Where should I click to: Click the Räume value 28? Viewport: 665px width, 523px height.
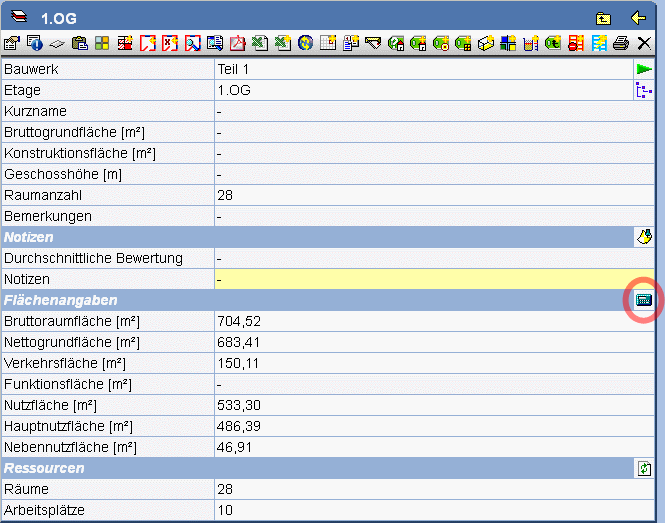pyautogui.click(x=225, y=489)
